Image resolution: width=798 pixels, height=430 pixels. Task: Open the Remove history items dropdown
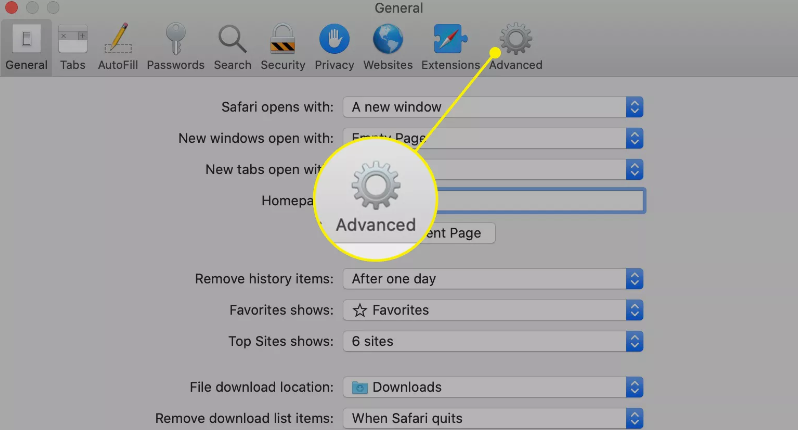493,279
